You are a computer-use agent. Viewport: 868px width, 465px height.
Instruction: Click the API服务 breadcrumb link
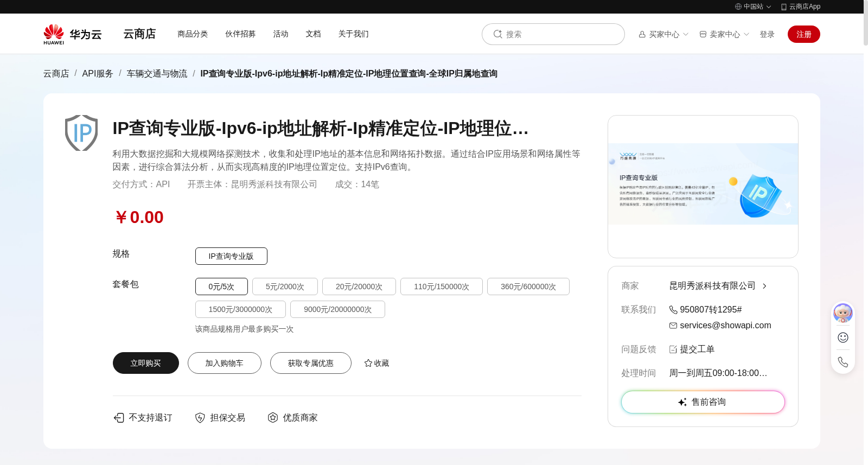click(x=98, y=73)
